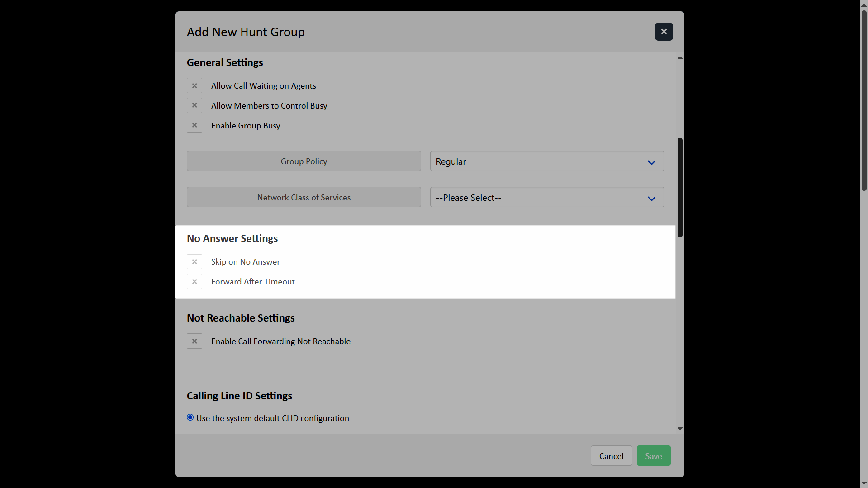Image resolution: width=868 pixels, height=488 pixels.
Task: Click the browser page scrollbar thumb
Action: pos(864,99)
